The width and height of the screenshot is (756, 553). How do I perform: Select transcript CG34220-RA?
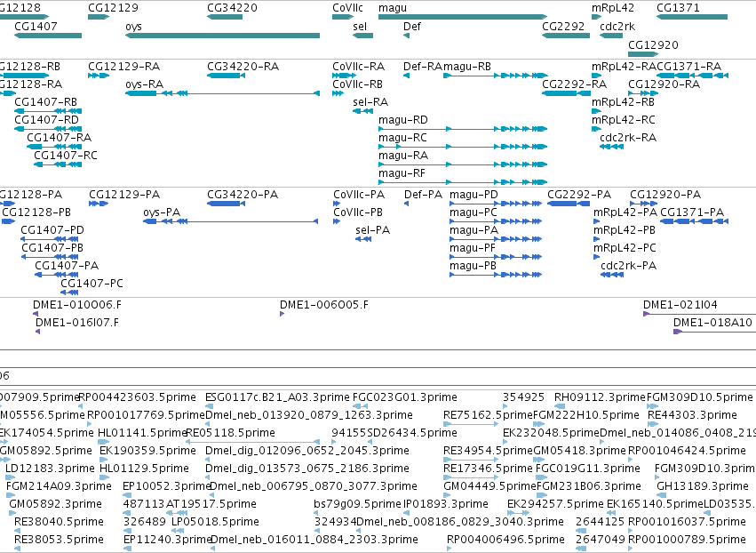point(227,76)
